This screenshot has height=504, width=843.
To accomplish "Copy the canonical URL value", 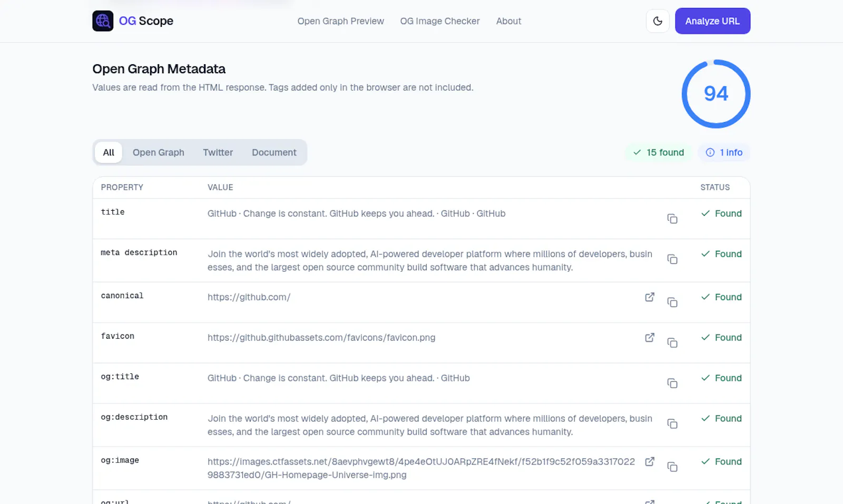I will (x=672, y=302).
